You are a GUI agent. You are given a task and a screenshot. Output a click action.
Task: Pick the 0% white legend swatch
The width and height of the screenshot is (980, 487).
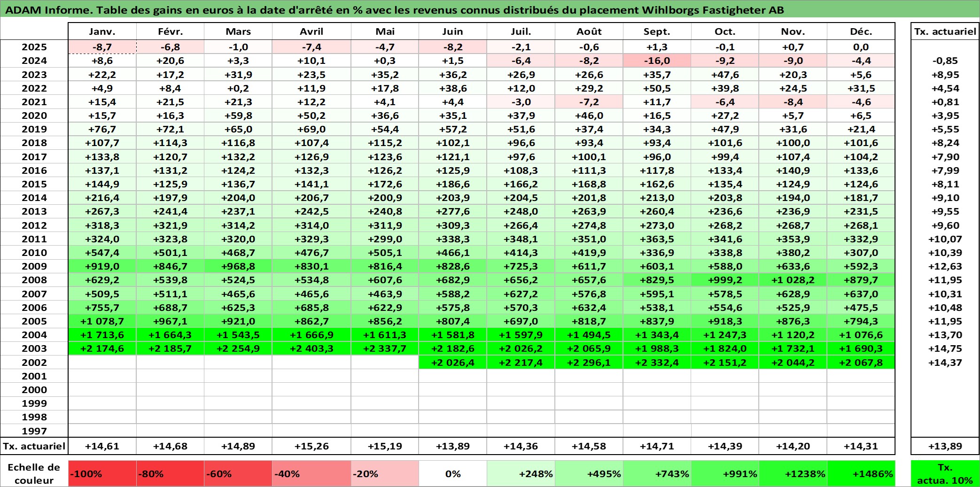point(453,473)
